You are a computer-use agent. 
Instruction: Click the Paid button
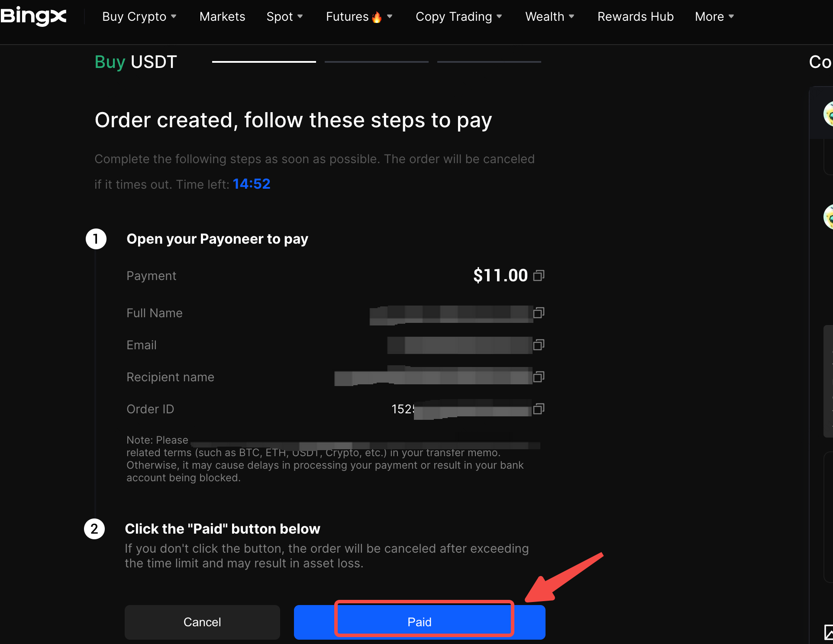click(419, 622)
